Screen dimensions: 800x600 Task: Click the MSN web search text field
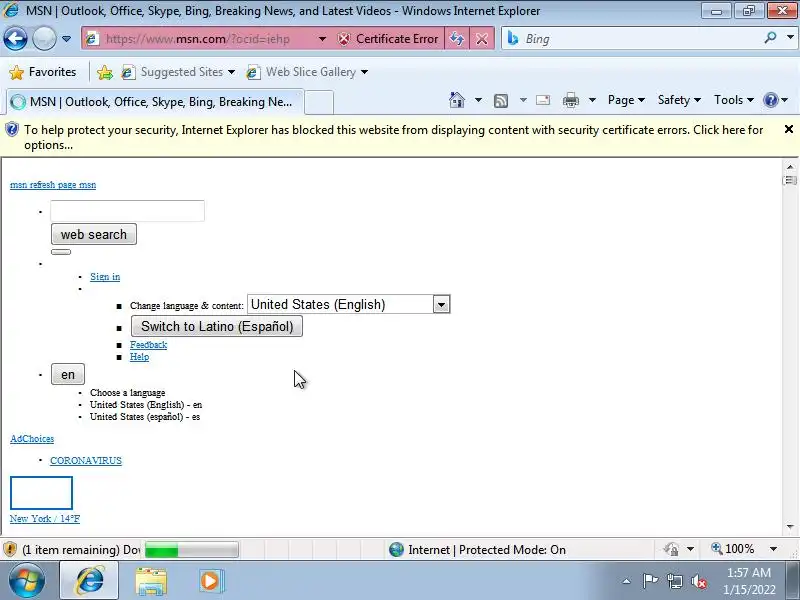coord(127,211)
